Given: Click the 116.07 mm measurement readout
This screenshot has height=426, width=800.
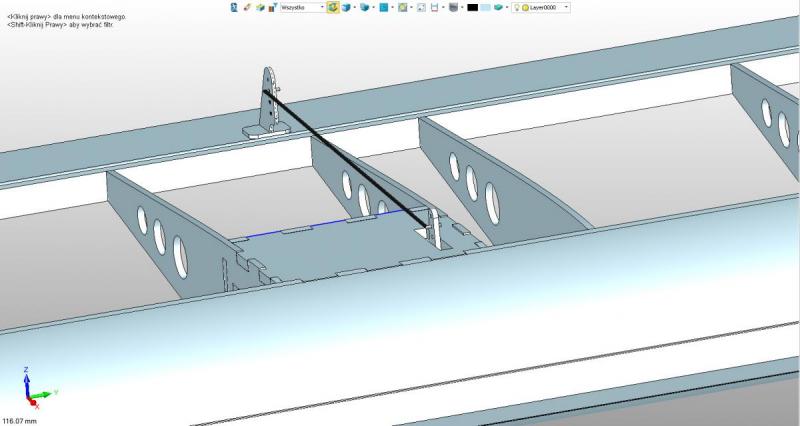Looking at the screenshot, I should coord(20,420).
